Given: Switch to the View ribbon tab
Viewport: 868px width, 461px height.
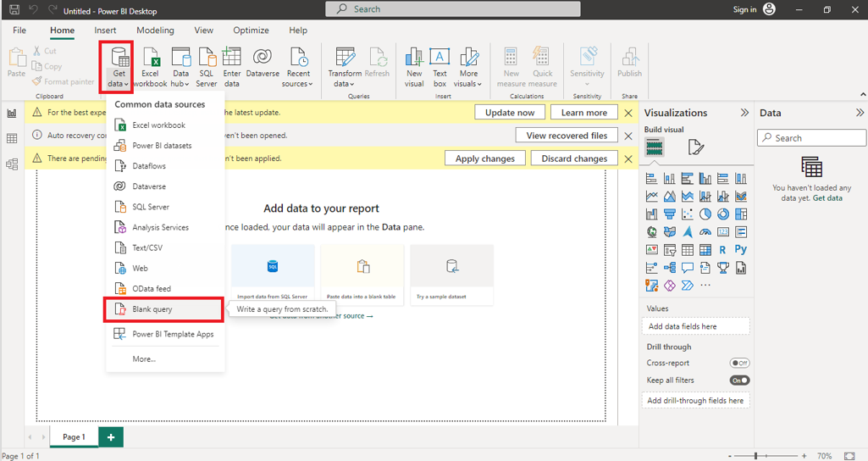Looking at the screenshot, I should (204, 30).
